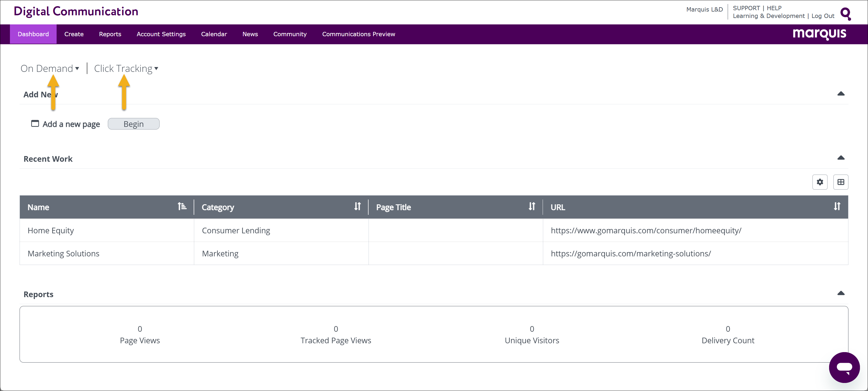
Task: Collapse the Add New section
Action: pos(841,94)
